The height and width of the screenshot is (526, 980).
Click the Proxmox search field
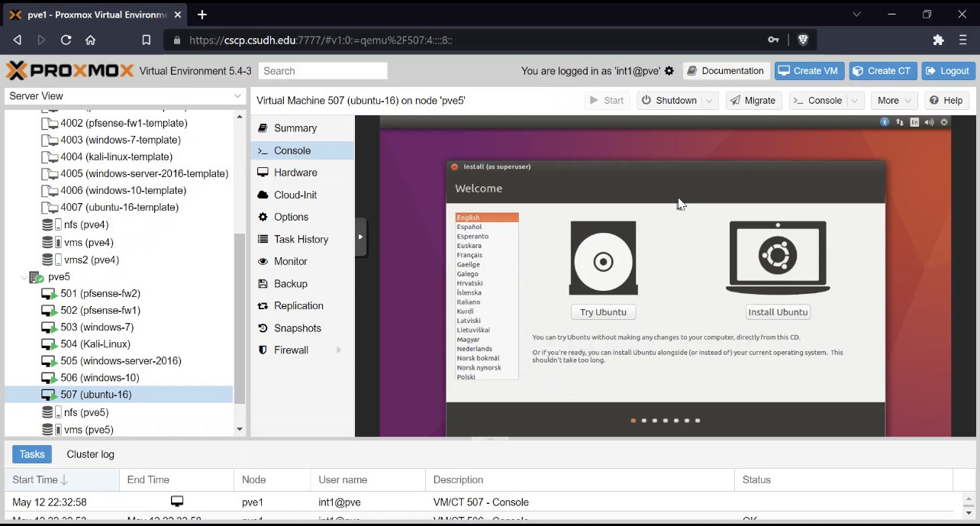tap(323, 71)
